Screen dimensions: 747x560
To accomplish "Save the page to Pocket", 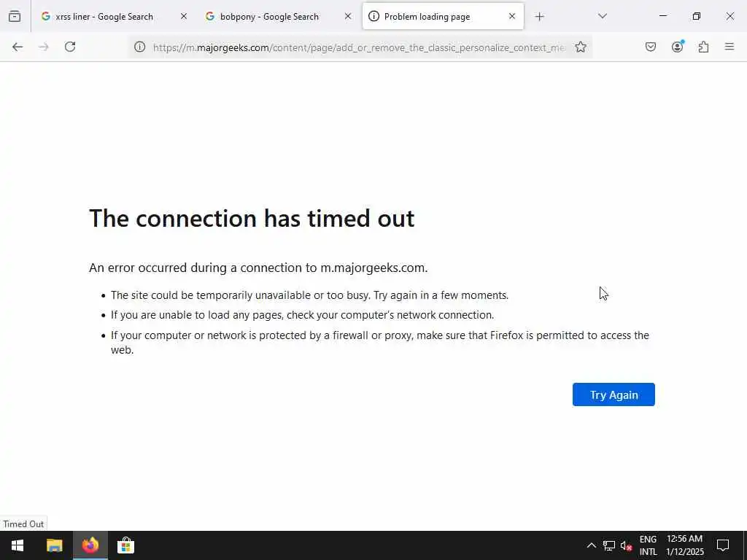I will pyautogui.click(x=651, y=47).
